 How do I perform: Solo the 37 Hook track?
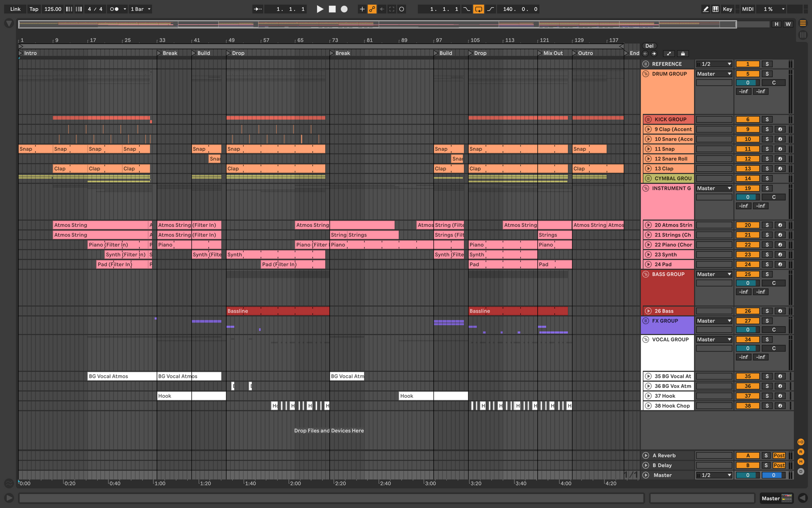[x=767, y=396]
